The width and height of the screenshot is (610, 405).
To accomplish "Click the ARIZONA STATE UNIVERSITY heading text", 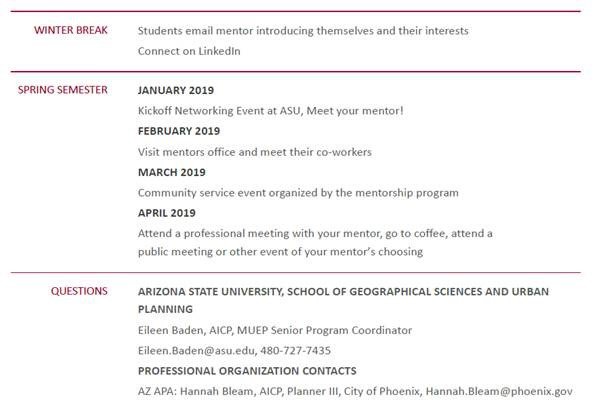I will 343,300.
